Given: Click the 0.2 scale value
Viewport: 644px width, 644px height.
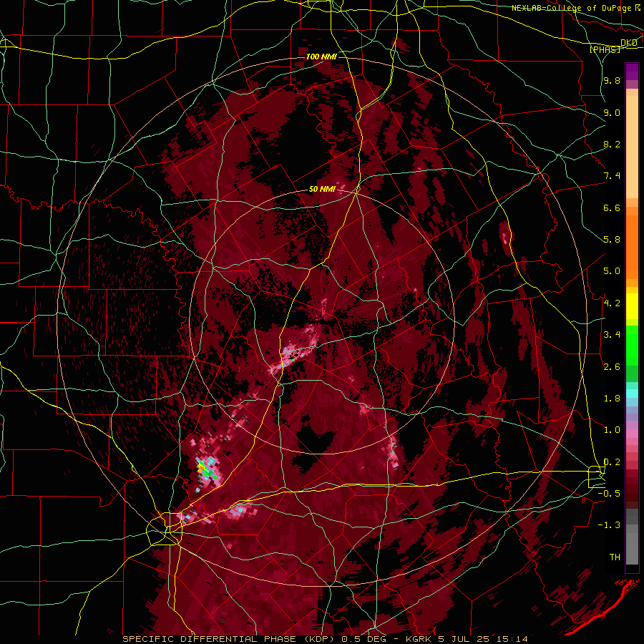Looking at the screenshot, I should pos(612,462).
